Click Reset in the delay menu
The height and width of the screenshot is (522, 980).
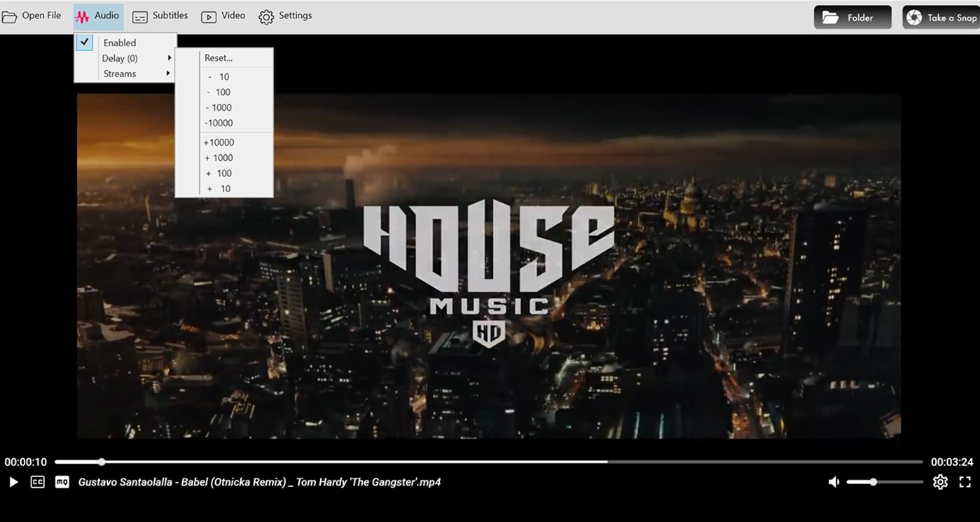218,57
